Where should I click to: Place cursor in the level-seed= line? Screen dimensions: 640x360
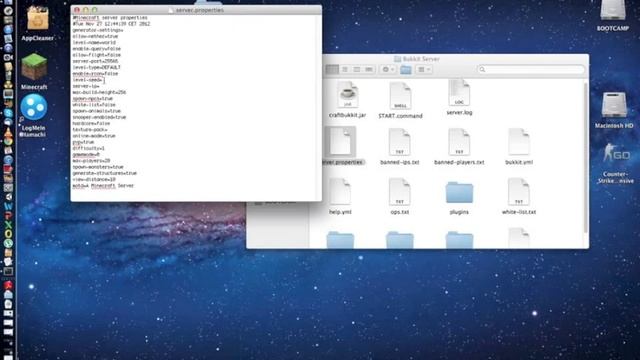[88, 80]
